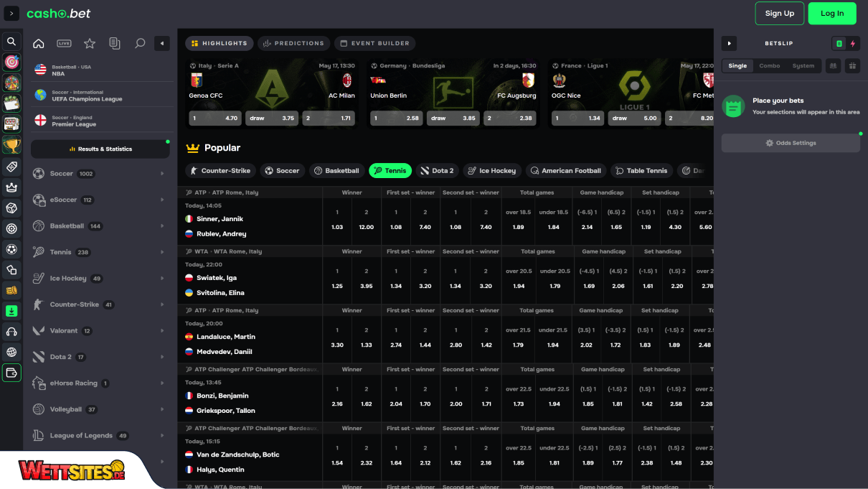
Task: Open the Event Builder tab
Action: coord(374,44)
